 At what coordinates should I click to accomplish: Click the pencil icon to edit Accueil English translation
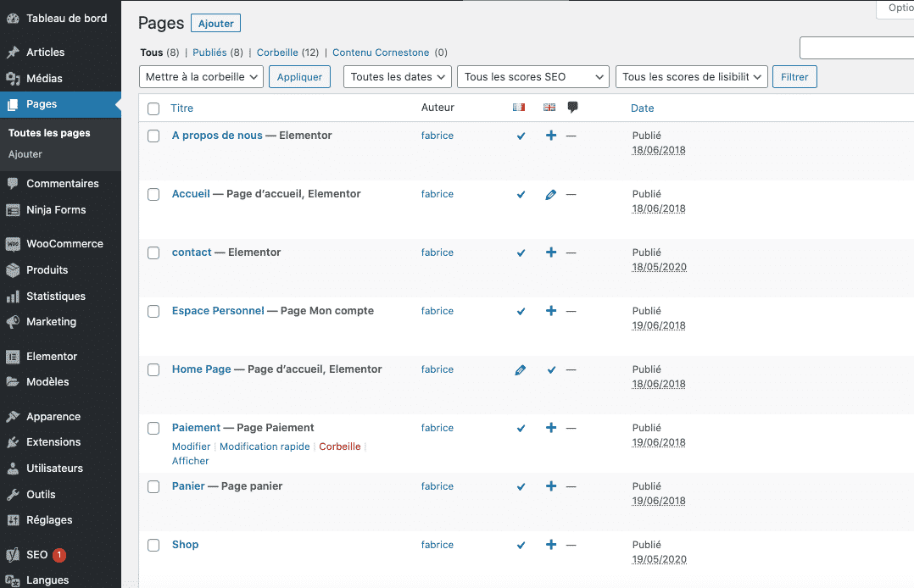(x=551, y=194)
